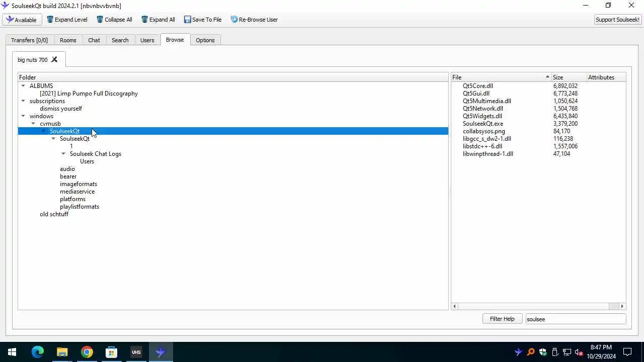The height and width of the screenshot is (362, 644).
Task: Select file Qt5Core.dll
Action: pos(478,86)
